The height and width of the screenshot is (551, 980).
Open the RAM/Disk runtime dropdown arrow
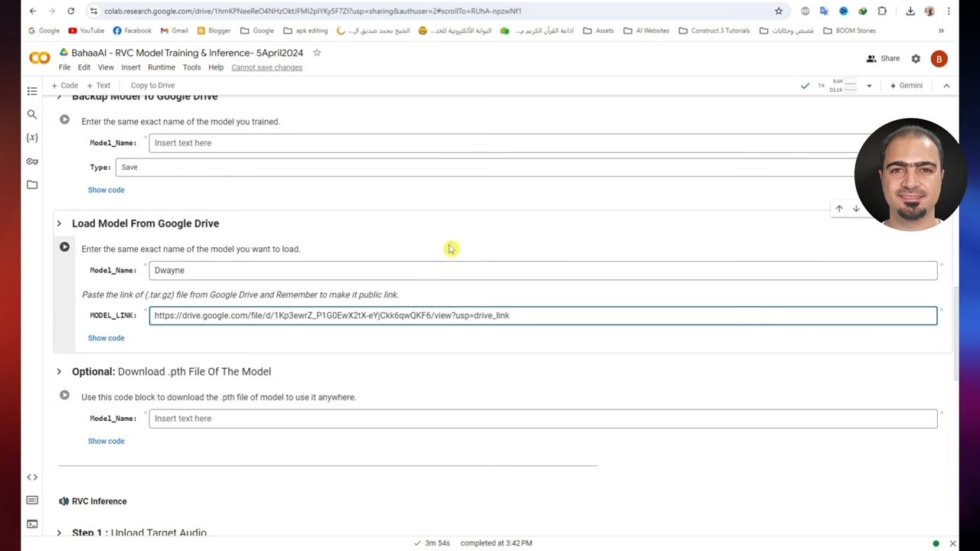[869, 86]
